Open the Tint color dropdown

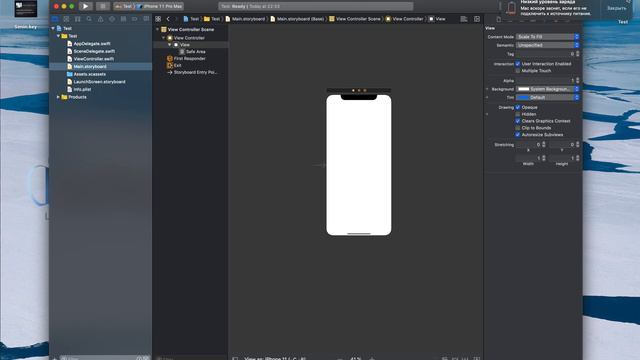coord(547,98)
